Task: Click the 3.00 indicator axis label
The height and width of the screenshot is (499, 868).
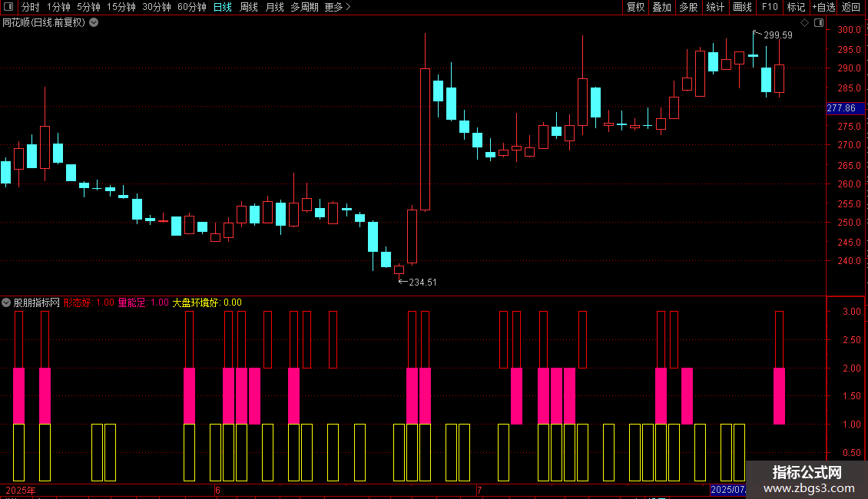Action: [851, 312]
